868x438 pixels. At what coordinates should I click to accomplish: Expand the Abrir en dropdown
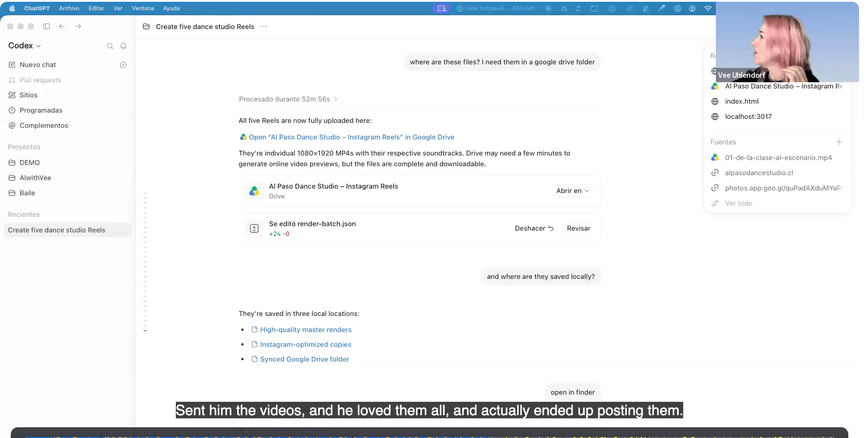573,191
